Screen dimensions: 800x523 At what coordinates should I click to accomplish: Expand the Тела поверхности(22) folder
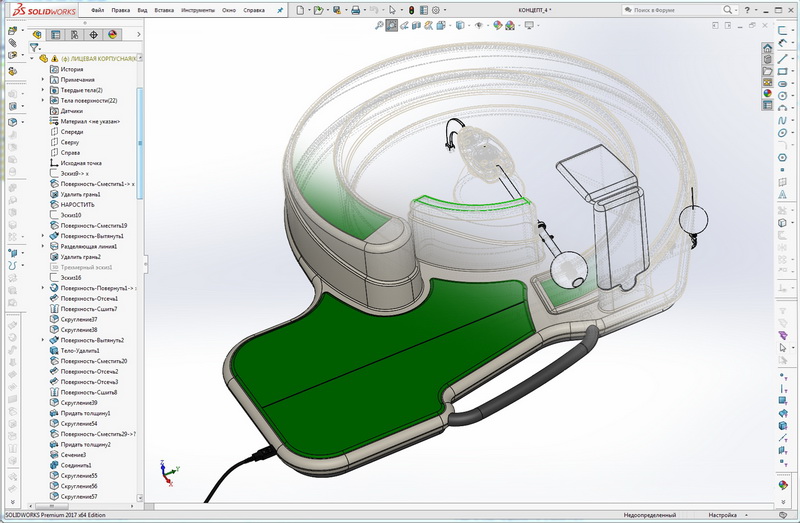point(43,101)
